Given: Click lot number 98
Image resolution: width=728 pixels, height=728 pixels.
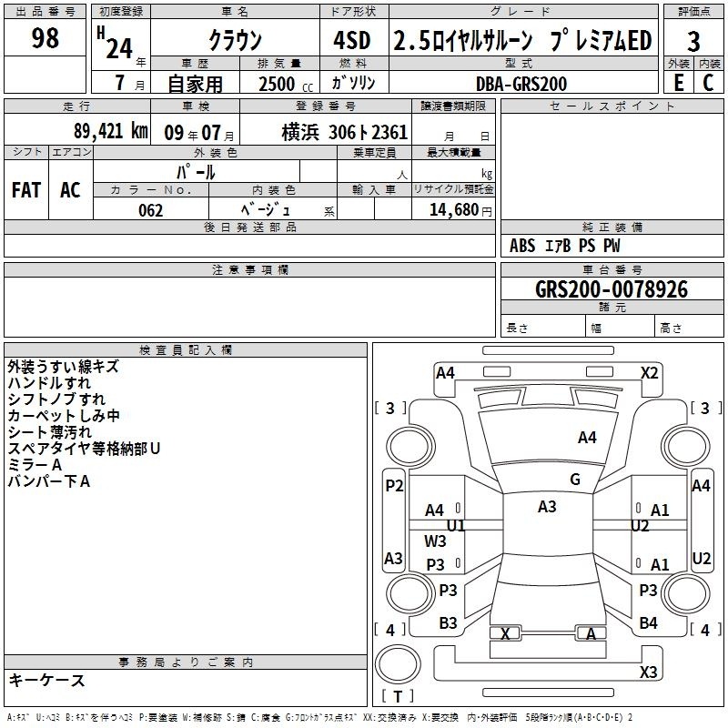Looking at the screenshot, I should (x=45, y=38).
